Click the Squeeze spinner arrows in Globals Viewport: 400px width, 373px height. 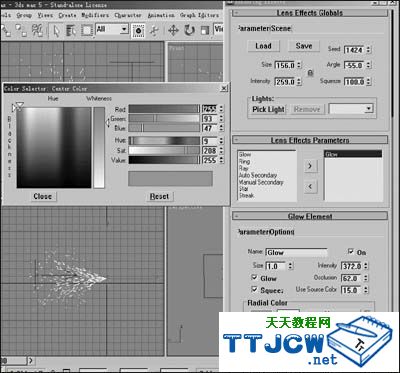[x=368, y=81]
